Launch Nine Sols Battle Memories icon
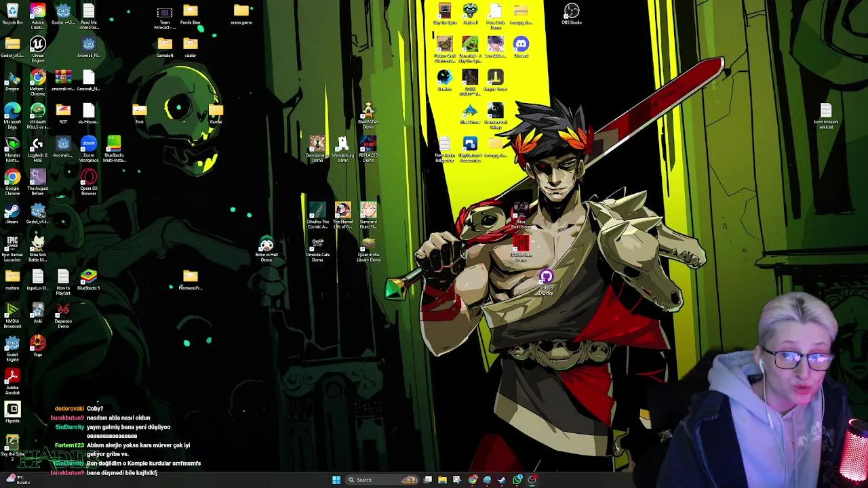868x488 pixels. (x=37, y=249)
